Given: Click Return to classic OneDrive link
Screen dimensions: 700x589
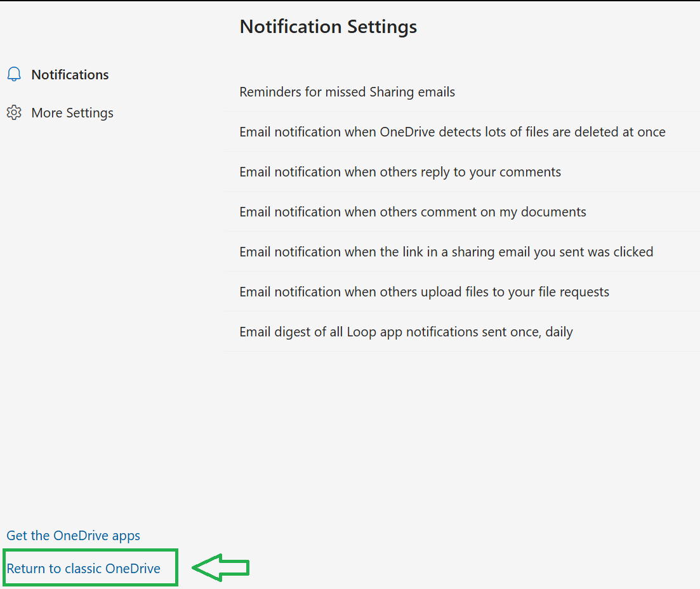Looking at the screenshot, I should pos(84,569).
